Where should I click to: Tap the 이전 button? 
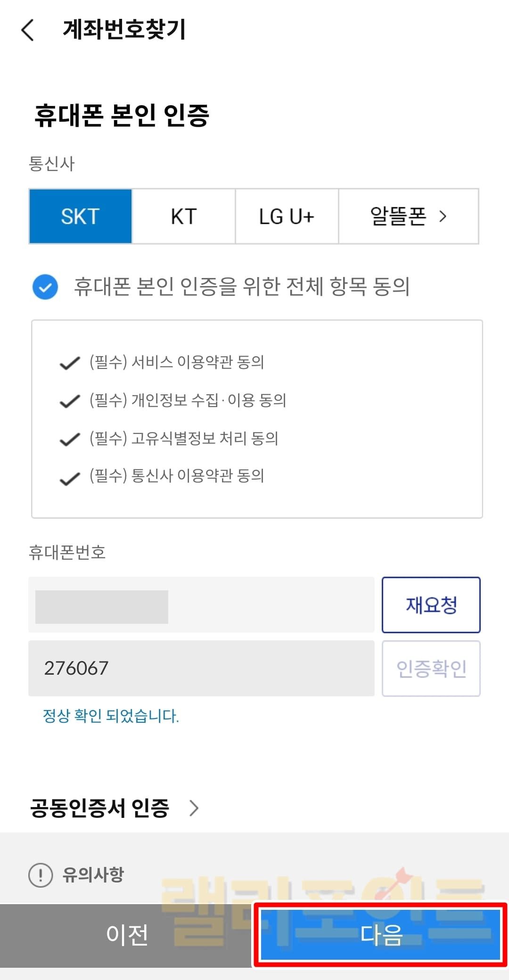pos(126,934)
